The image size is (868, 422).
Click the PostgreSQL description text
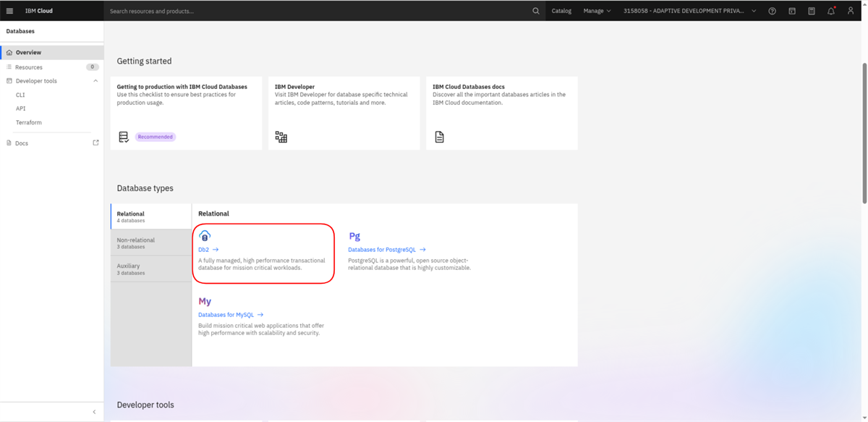coord(409,264)
